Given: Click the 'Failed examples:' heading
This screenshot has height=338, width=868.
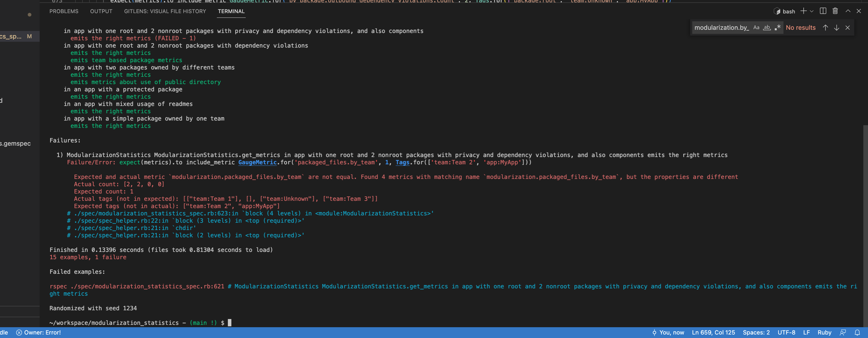Looking at the screenshot, I should coord(77,271).
